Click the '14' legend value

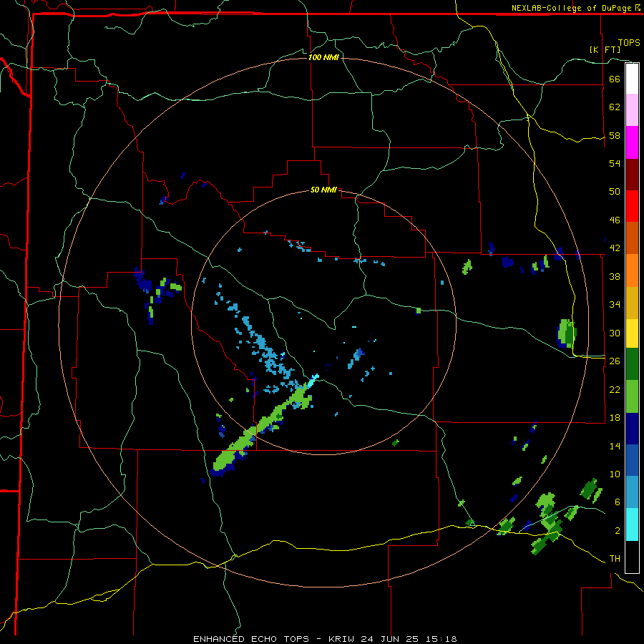tap(615, 446)
